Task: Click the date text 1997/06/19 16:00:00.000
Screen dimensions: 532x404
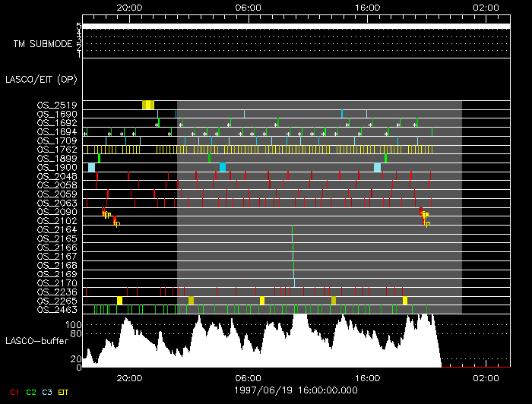Action: [296, 390]
